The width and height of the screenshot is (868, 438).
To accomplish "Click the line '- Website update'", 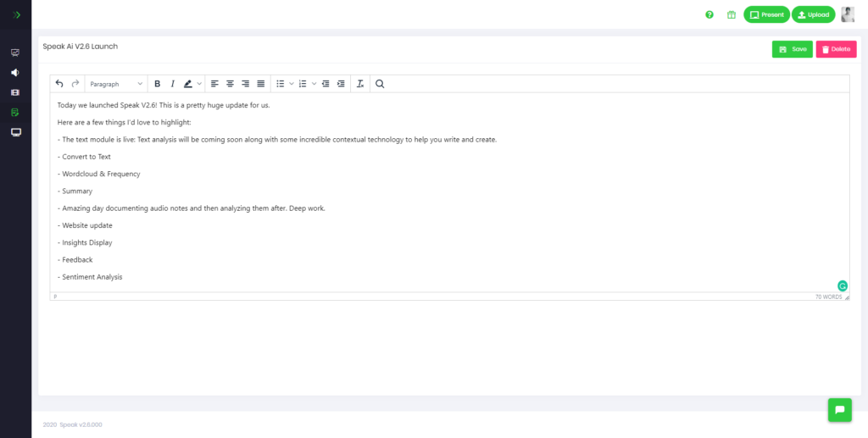I will [x=85, y=225].
